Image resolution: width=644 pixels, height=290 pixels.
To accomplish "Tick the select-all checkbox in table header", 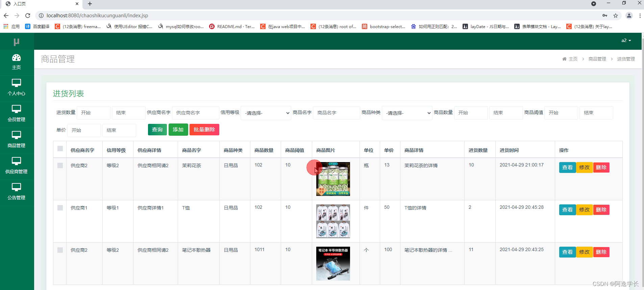I will [60, 149].
